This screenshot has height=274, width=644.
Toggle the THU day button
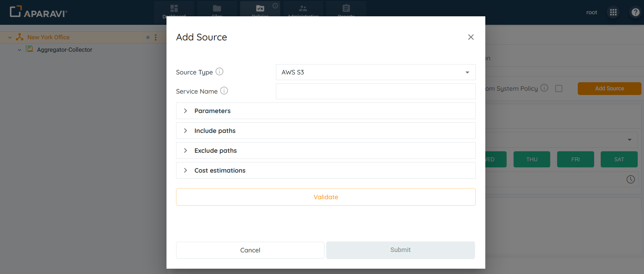pyautogui.click(x=531, y=160)
